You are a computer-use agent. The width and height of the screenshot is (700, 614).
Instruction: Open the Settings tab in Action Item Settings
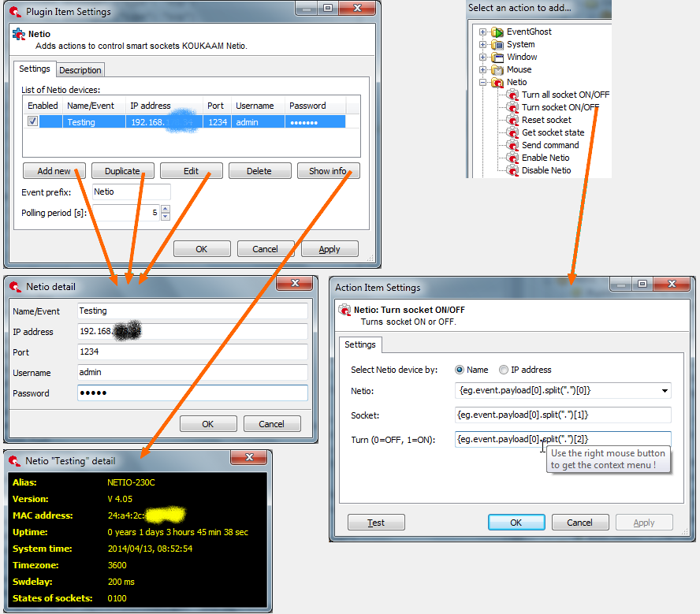coord(359,344)
